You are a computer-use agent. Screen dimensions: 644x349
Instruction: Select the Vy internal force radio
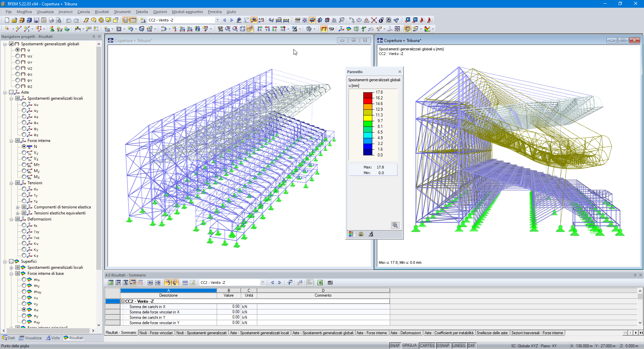24,153
